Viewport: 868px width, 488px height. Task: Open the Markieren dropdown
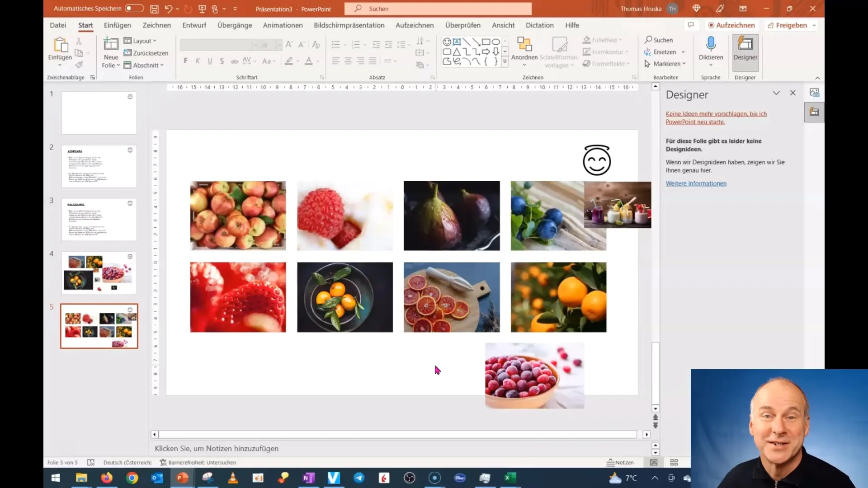665,64
